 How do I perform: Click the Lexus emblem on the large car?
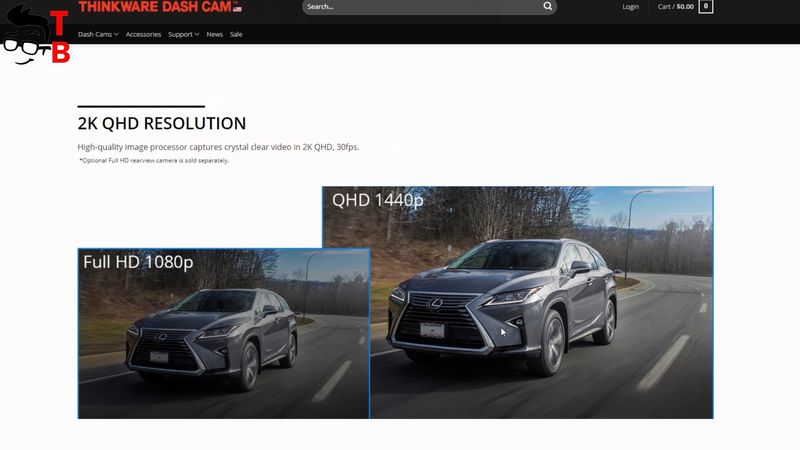(x=435, y=304)
